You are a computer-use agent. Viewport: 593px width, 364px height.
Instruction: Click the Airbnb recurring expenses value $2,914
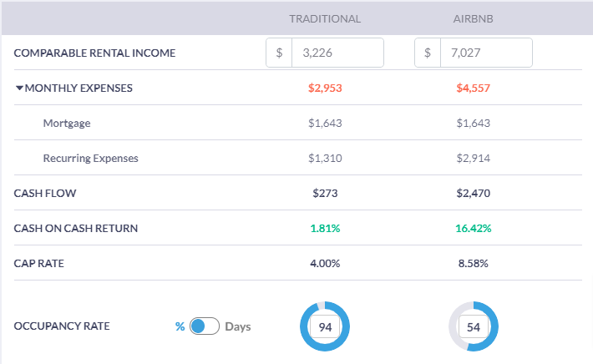(x=474, y=158)
